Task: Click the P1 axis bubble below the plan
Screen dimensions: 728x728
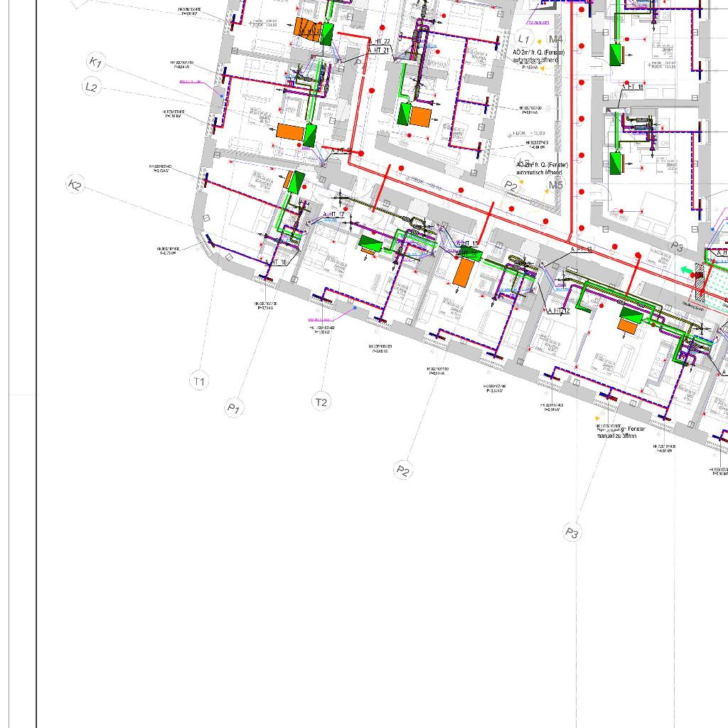Action: 234,408
